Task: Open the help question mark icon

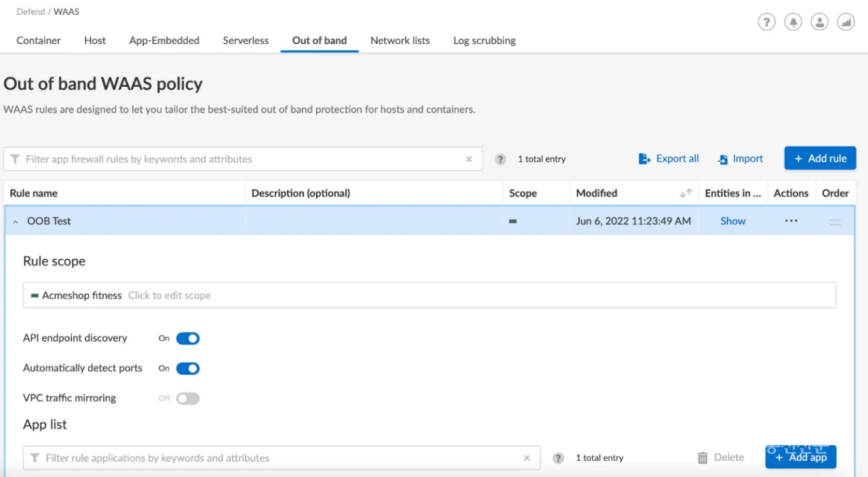Action: (766, 22)
